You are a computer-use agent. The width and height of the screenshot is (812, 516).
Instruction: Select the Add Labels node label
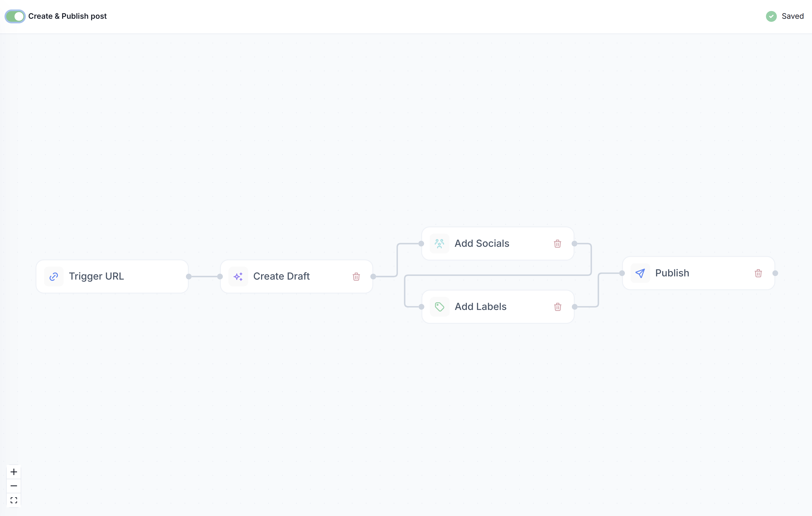480,307
